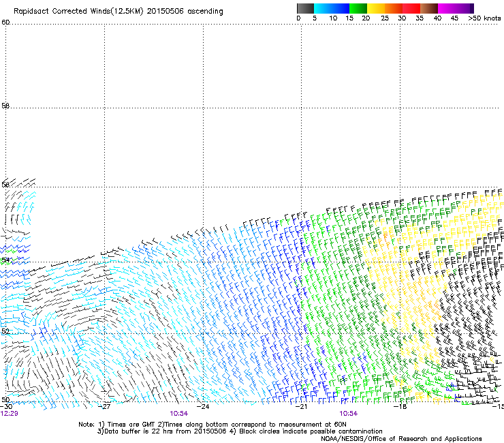
Task: Click the blue 10-15 knots legend segment
Action: pos(340,8)
